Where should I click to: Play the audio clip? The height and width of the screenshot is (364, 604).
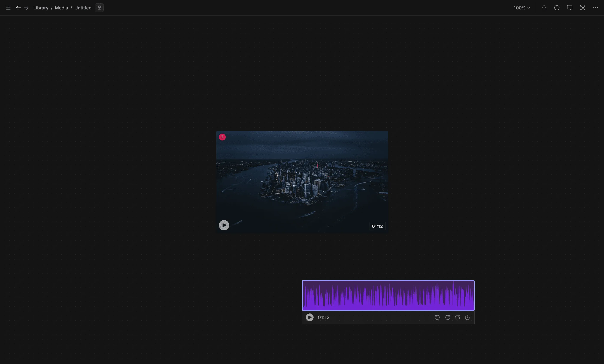tap(309, 317)
